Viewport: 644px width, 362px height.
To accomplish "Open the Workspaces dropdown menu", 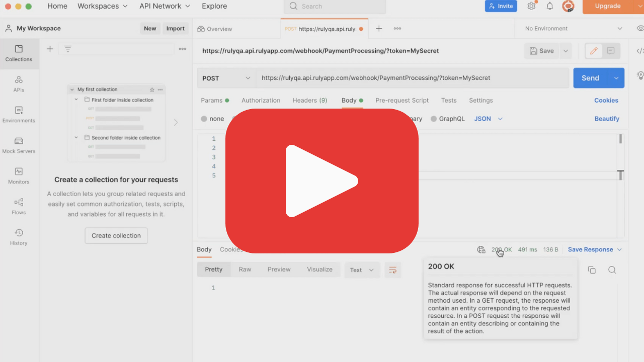I will pos(103,6).
